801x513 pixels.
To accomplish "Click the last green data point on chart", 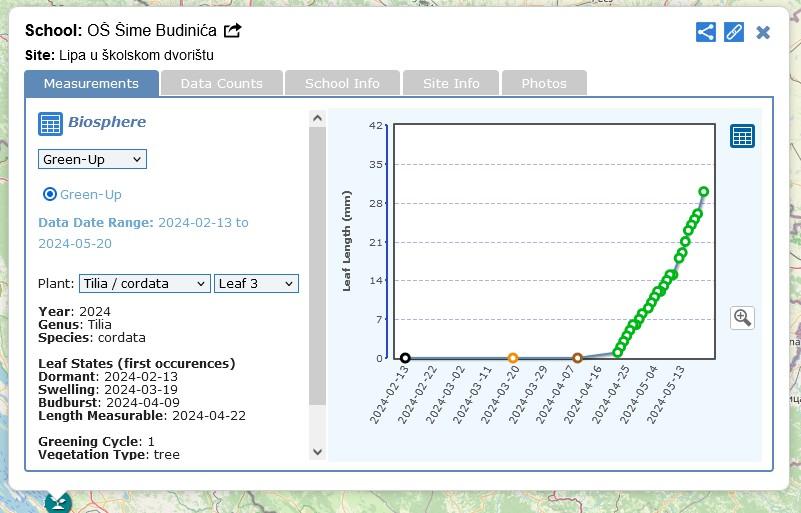I will (704, 191).
